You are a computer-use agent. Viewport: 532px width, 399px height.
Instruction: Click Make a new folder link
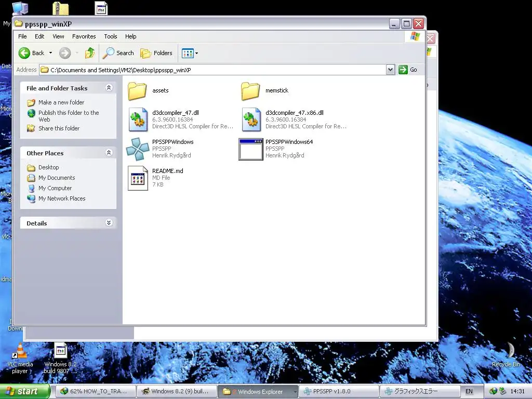tap(61, 102)
